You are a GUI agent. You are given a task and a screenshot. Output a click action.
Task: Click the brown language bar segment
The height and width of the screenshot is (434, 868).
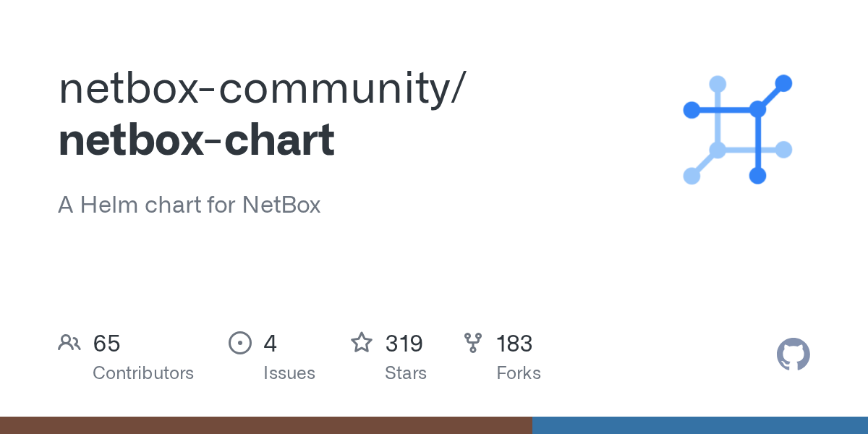coord(266,425)
